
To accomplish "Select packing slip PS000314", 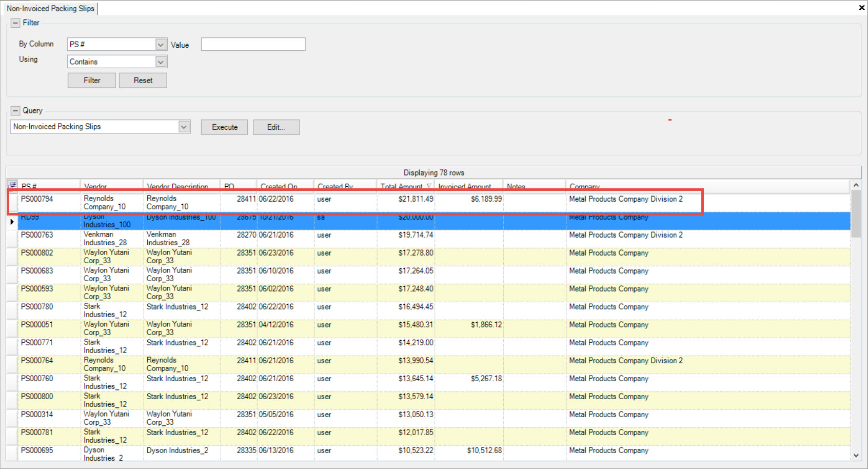I will 37,415.
